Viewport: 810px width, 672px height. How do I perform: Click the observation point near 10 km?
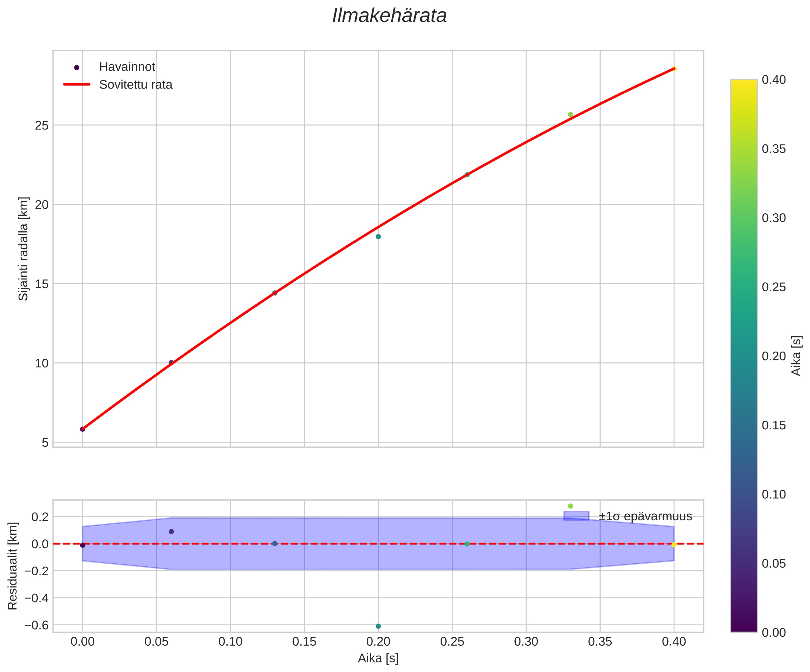[x=171, y=363]
